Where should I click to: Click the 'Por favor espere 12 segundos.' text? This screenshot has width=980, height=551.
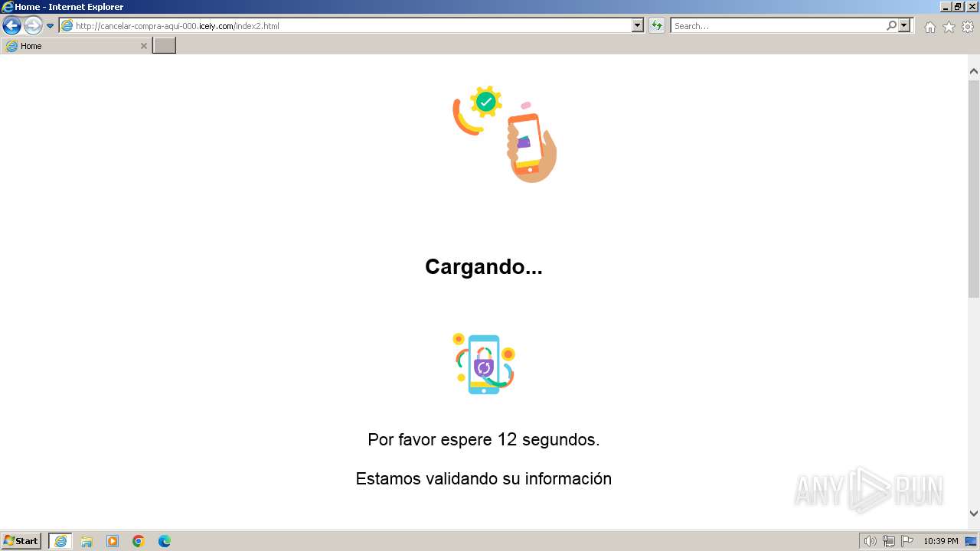[484, 440]
